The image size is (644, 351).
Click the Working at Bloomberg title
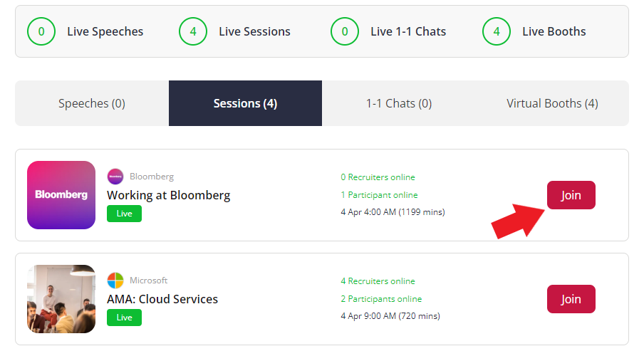coord(168,195)
